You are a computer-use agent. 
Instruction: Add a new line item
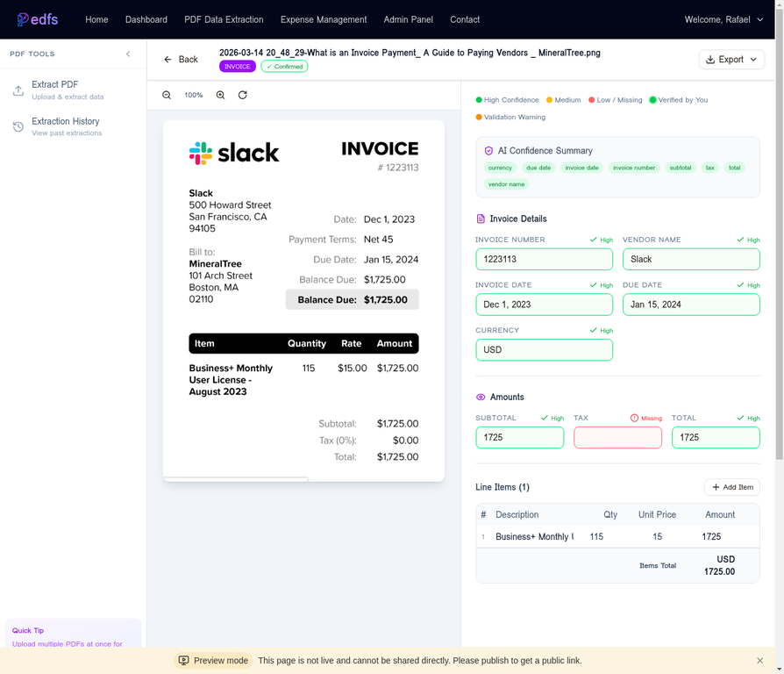(x=732, y=487)
